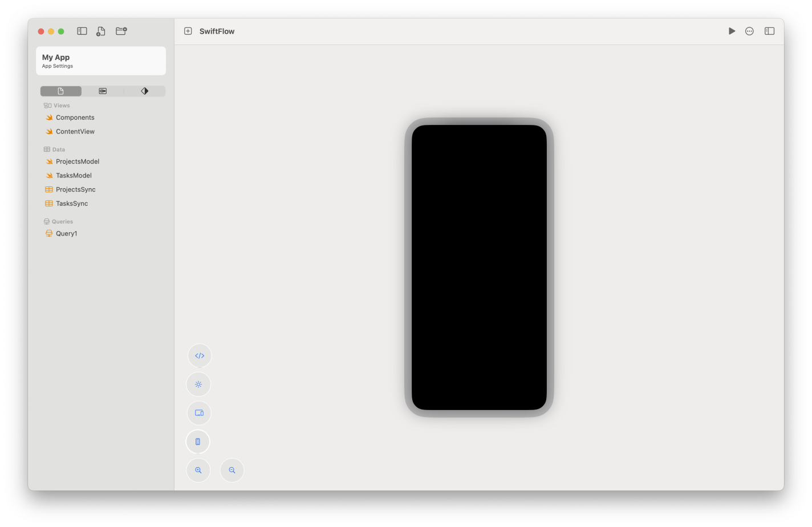Click Swift icon beside Components
Image resolution: width=812 pixels, height=527 pixels.
(49, 117)
